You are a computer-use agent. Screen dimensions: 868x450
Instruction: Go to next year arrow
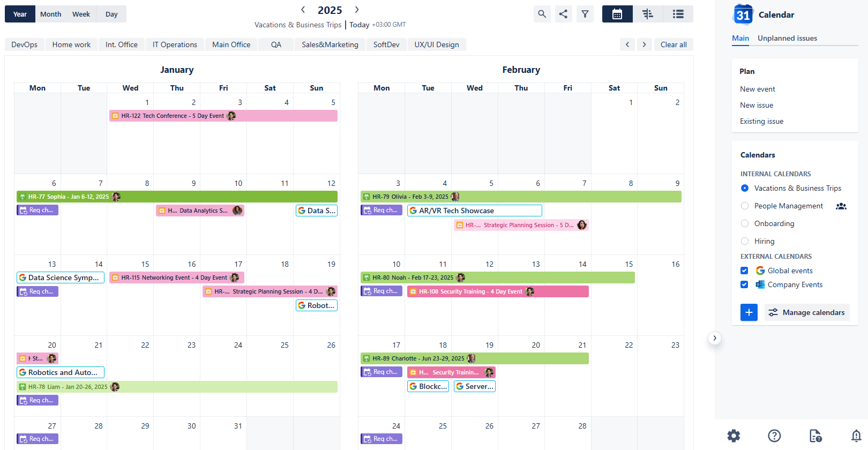(x=357, y=10)
